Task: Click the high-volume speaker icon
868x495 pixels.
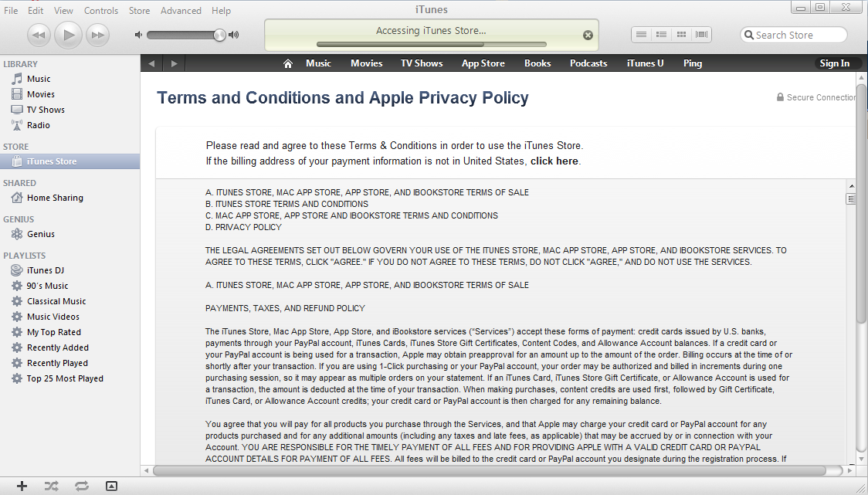Action: 234,35
